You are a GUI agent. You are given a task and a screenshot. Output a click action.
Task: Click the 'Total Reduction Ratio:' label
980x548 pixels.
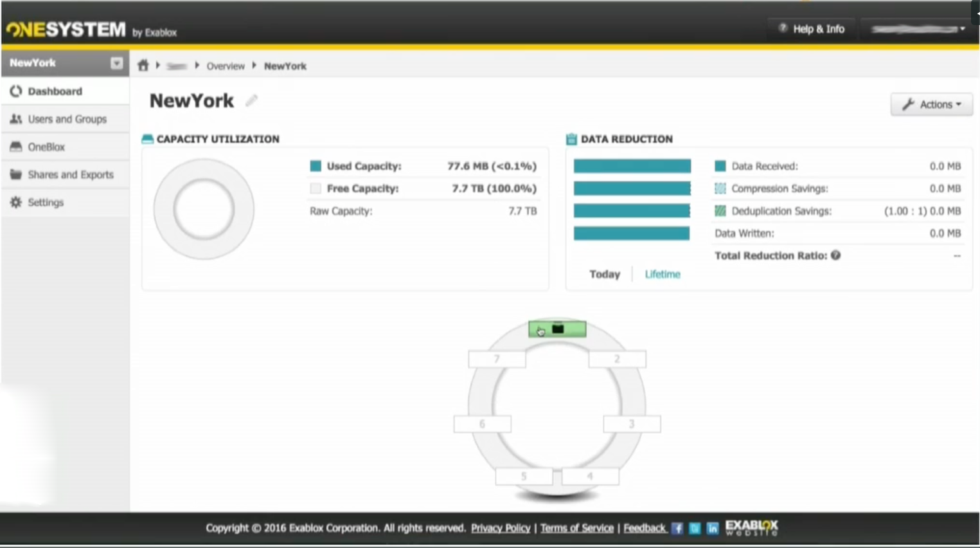tap(771, 255)
